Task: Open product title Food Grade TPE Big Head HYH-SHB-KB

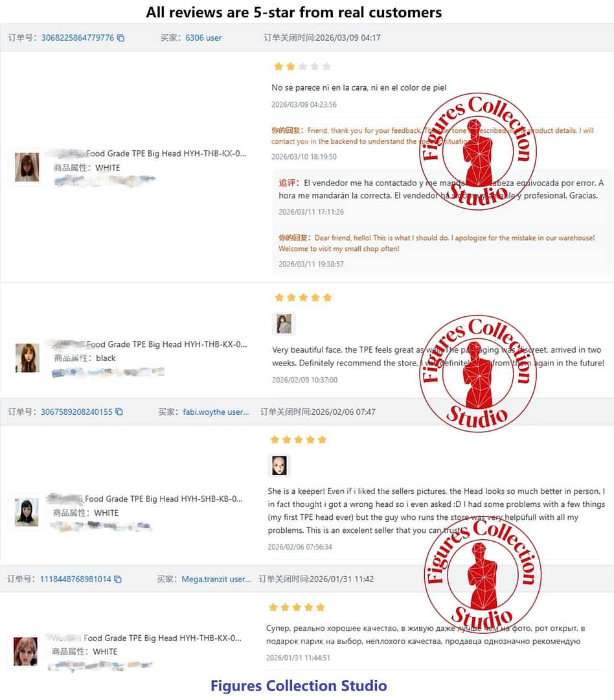Action: click(164, 498)
